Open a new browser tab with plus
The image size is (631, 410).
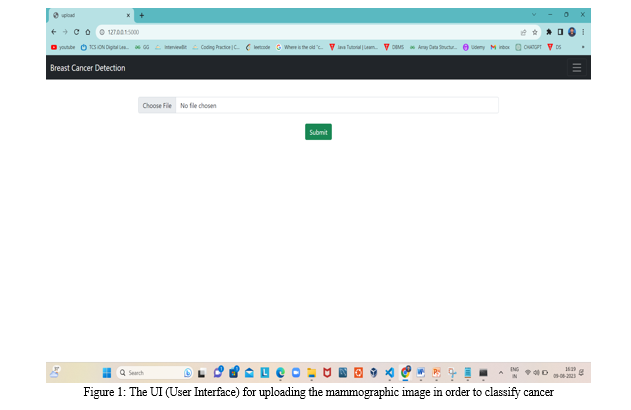(142, 15)
